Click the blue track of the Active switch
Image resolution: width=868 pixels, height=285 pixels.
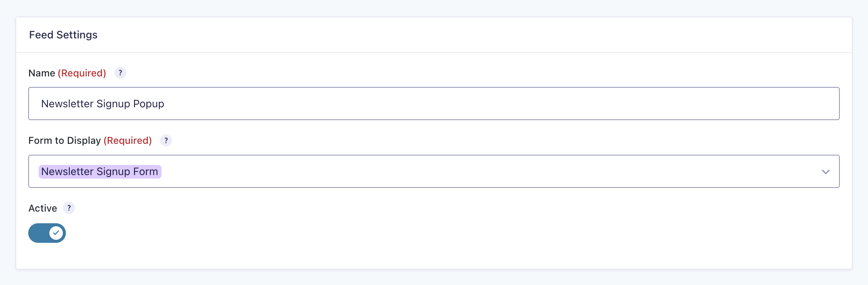[38, 233]
